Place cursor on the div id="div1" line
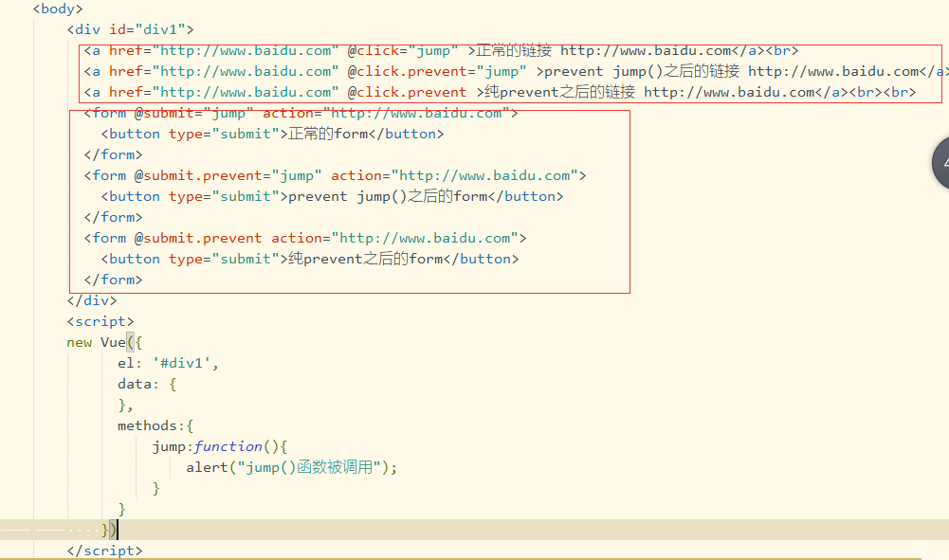The height and width of the screenshot is (560, 949). (x=130, y=29)
